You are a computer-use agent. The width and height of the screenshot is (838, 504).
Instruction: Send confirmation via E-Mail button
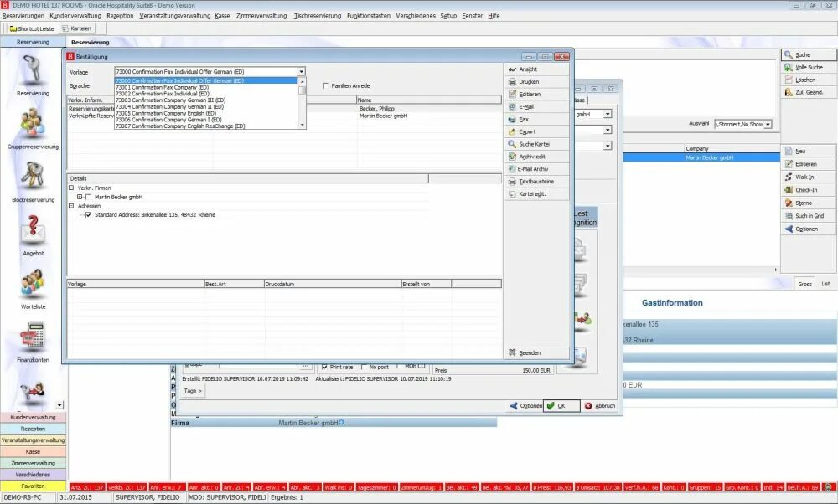[536, 107]
